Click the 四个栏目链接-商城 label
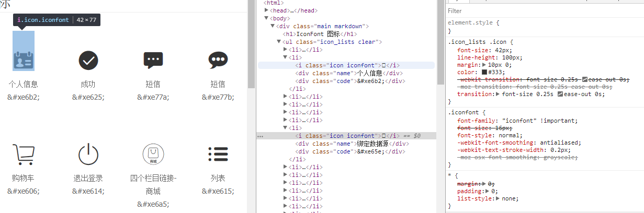 point(153,184)
